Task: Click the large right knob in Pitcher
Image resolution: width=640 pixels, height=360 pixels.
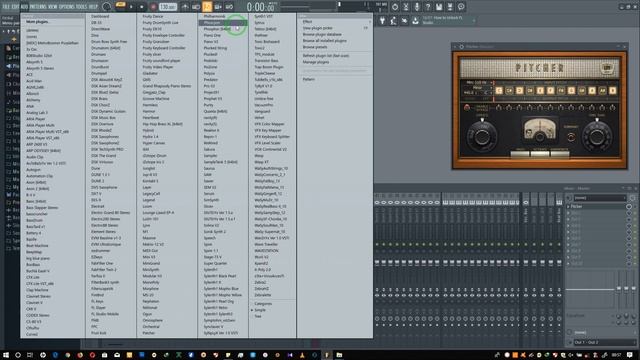Action: click(597, 136)
